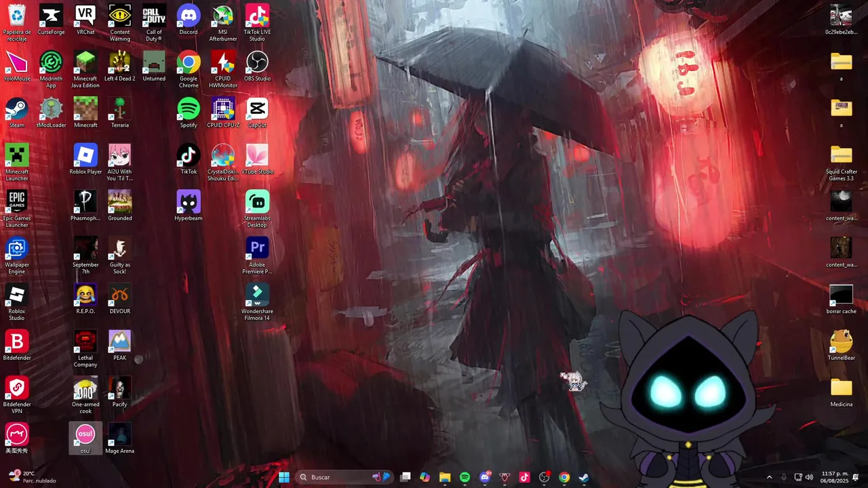Select the One-armed cook icon

(x=85, y=396)
